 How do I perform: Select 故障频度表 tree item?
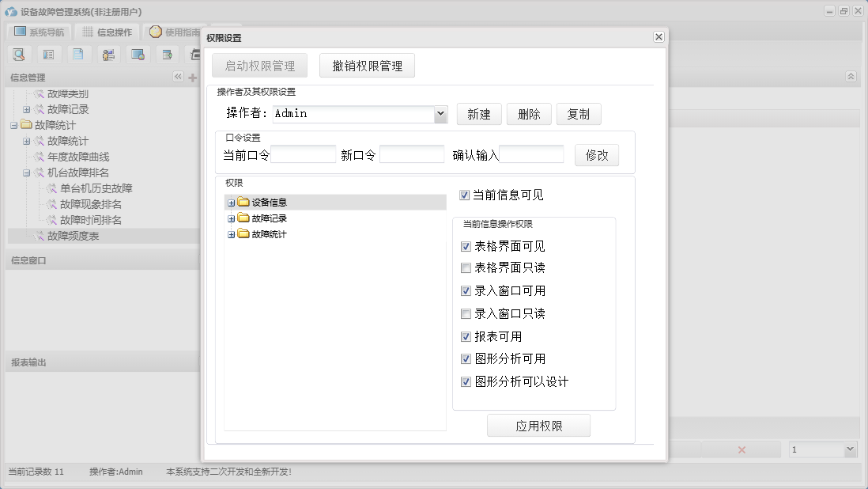point(73,237)
